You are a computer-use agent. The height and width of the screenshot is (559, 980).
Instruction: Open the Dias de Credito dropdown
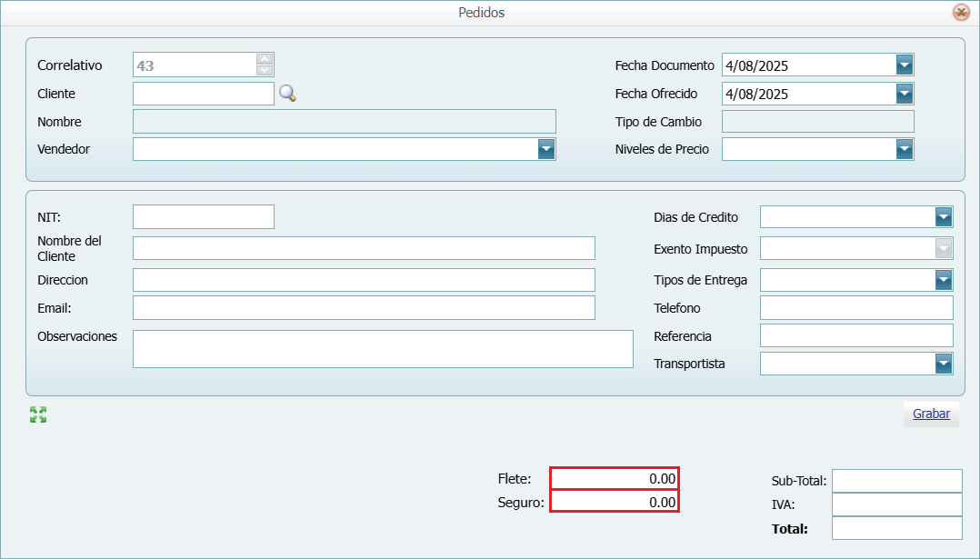(943, 217)
